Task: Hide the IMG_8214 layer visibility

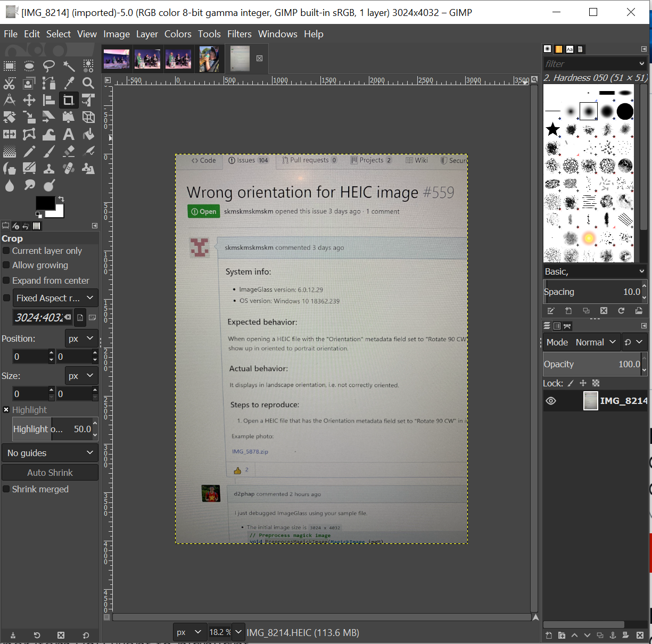Action: 551,401
